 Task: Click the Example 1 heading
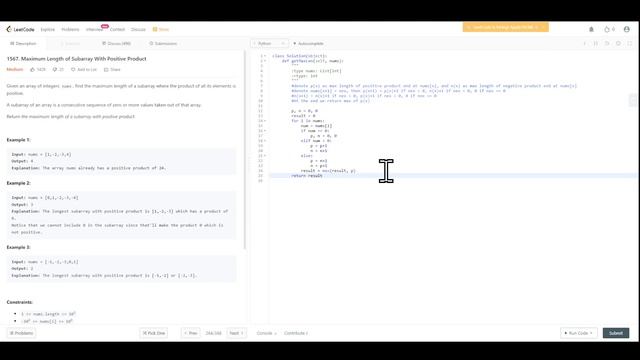18,140
